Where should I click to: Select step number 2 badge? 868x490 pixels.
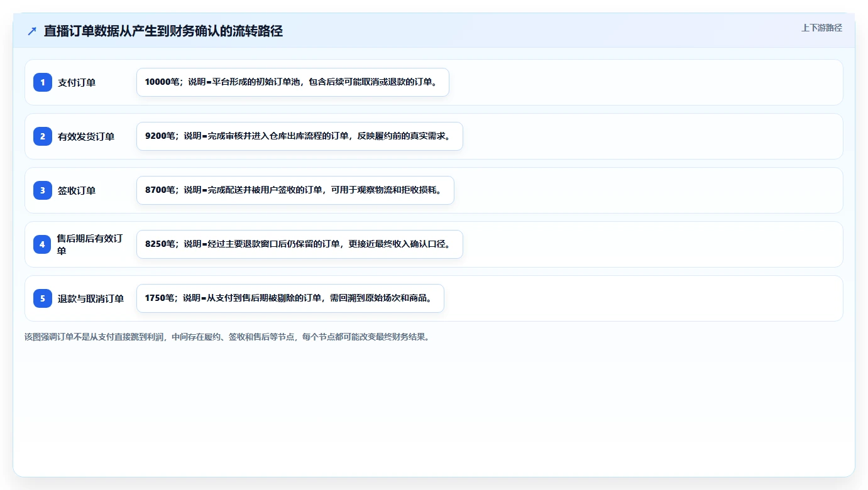tap(43, 136)
